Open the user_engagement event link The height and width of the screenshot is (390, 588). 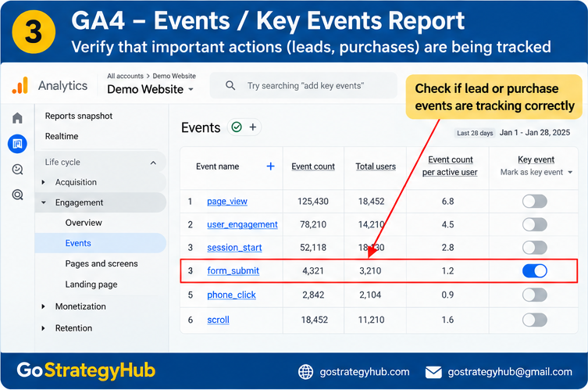tap(242, 224)
